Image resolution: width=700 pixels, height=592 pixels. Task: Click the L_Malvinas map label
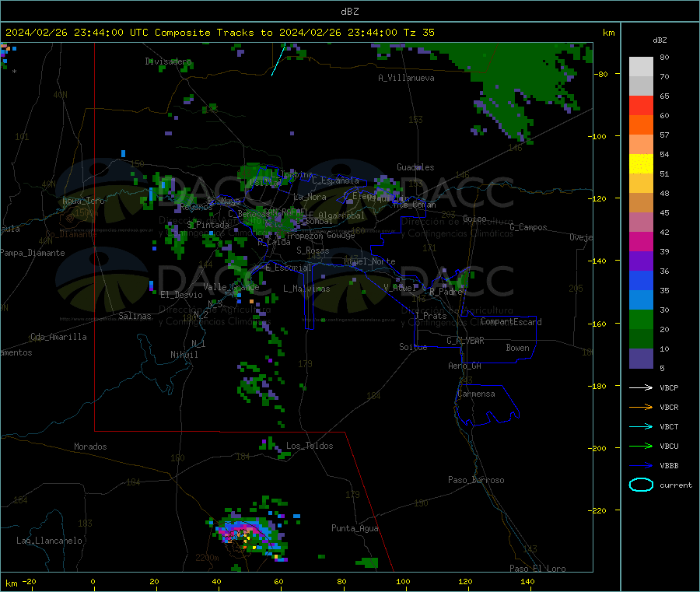(x=306, y=289)
